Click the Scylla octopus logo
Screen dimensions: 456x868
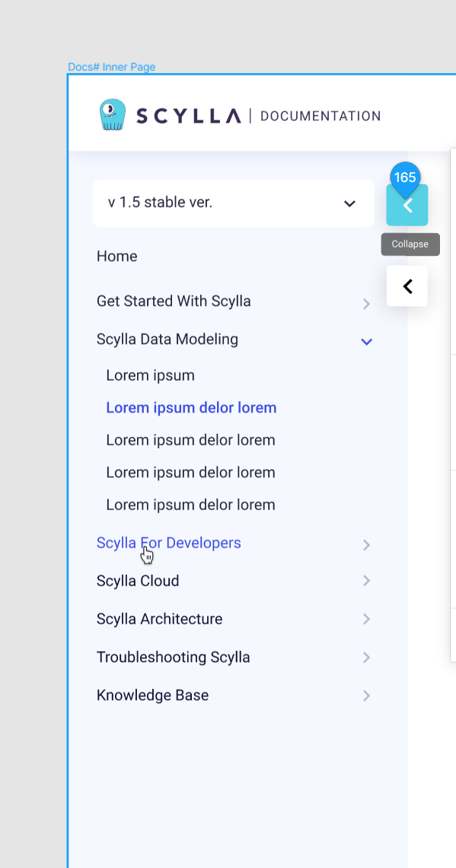click(112, 115)
